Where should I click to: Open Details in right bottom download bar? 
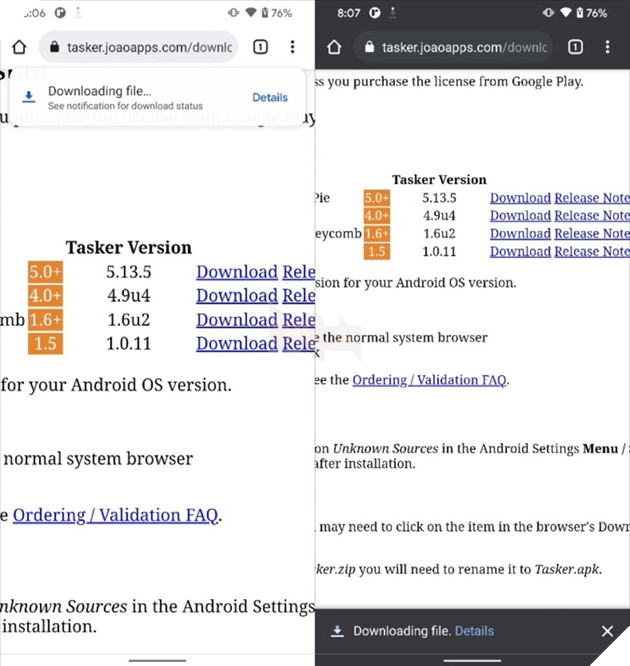[474, 631]
